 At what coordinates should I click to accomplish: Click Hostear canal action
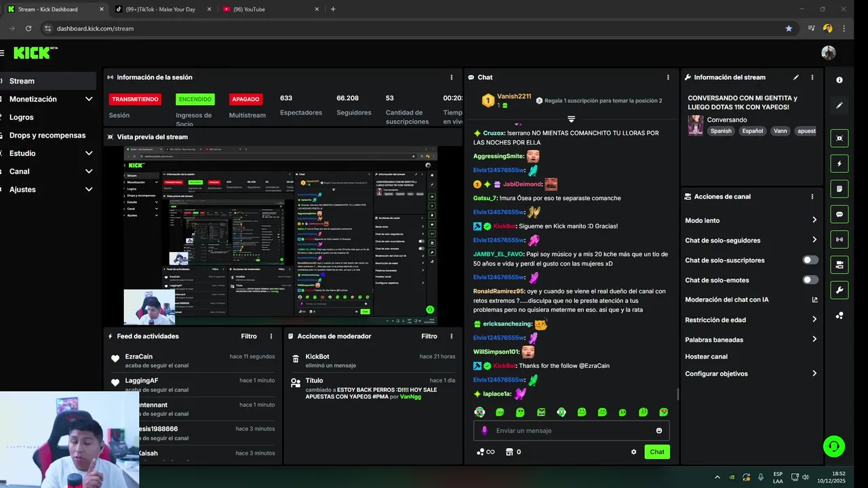706,357
